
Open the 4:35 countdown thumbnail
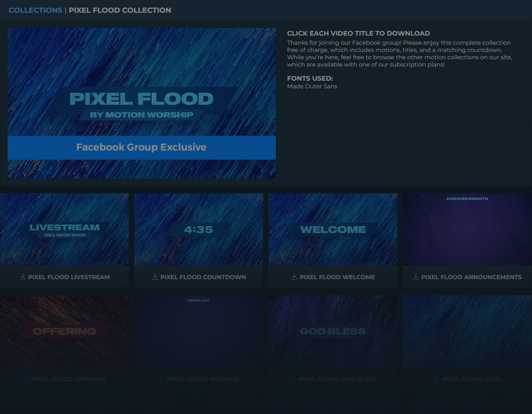tap(199, 229)
